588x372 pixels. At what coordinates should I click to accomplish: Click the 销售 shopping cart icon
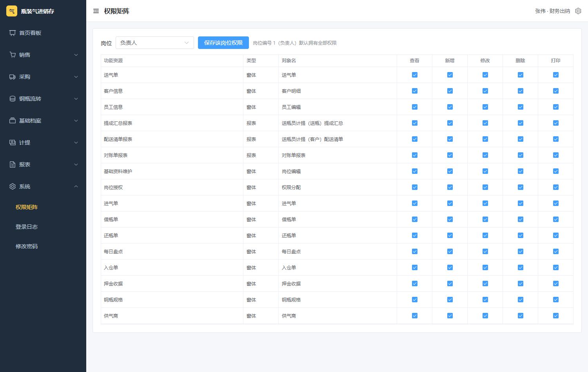point(13,55)
